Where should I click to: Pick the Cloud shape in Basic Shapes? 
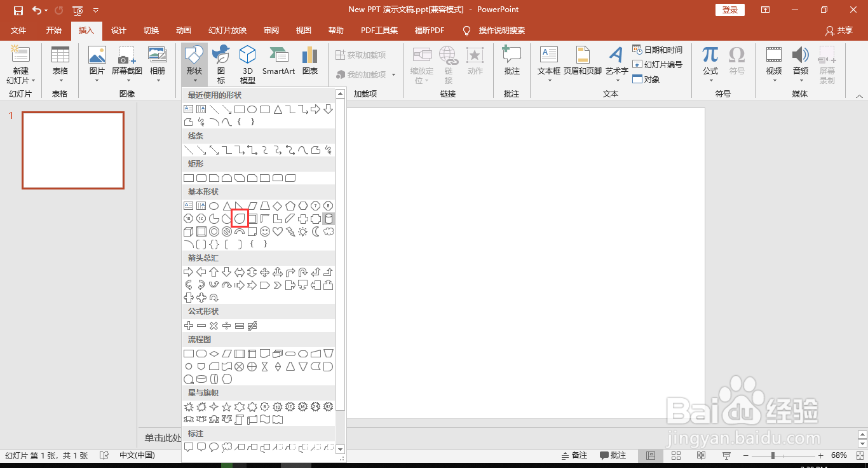click(329, 231)
